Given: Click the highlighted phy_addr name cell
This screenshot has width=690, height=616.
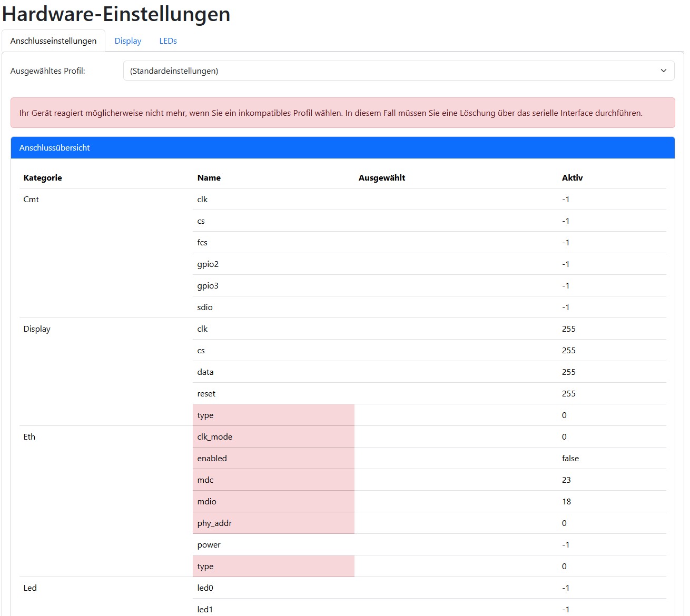Looking at the screenshot, I should pyautogui.click(x=215, y=523).
